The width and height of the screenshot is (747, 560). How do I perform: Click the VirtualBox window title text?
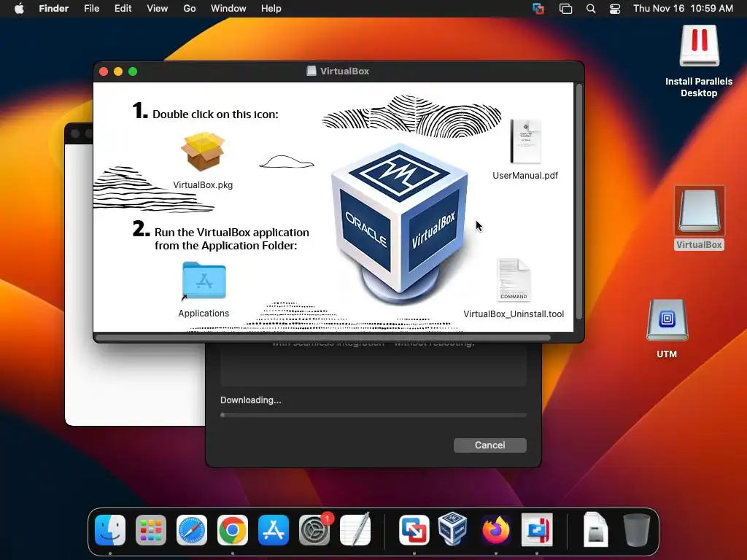[344, 71]
